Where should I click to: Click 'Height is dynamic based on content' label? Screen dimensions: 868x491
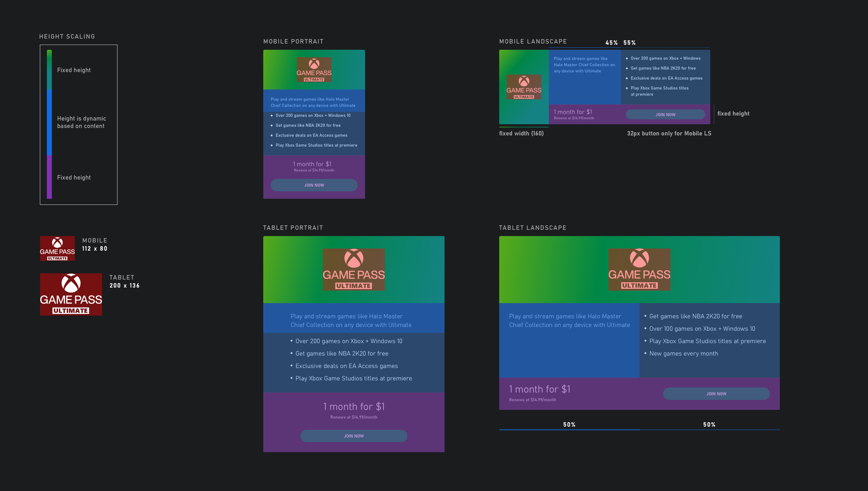[82, 122]
